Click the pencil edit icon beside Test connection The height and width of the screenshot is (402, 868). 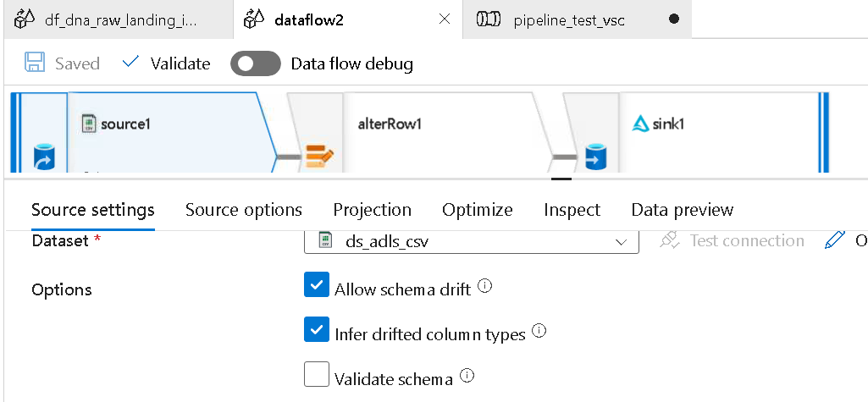pyautogui.click(x=835, y=240)
